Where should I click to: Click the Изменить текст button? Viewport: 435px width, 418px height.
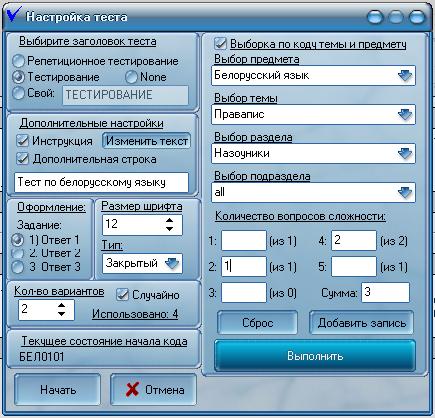tap(147, 141)
